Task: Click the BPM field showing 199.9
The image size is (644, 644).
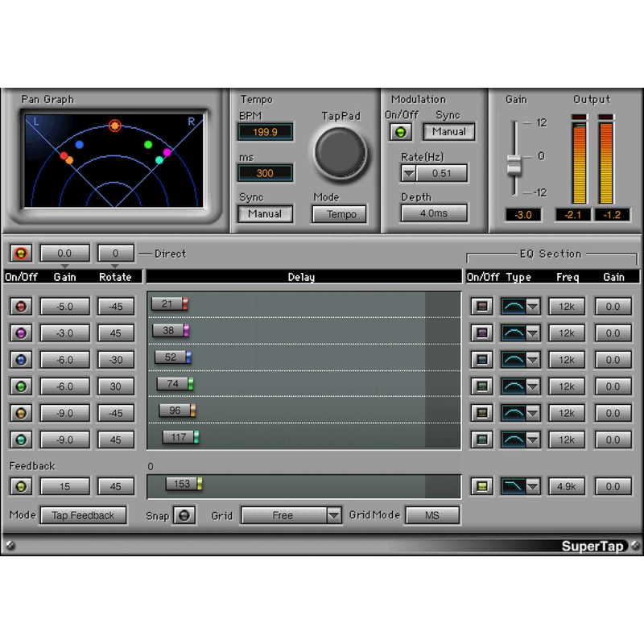Action: point(265,132)
